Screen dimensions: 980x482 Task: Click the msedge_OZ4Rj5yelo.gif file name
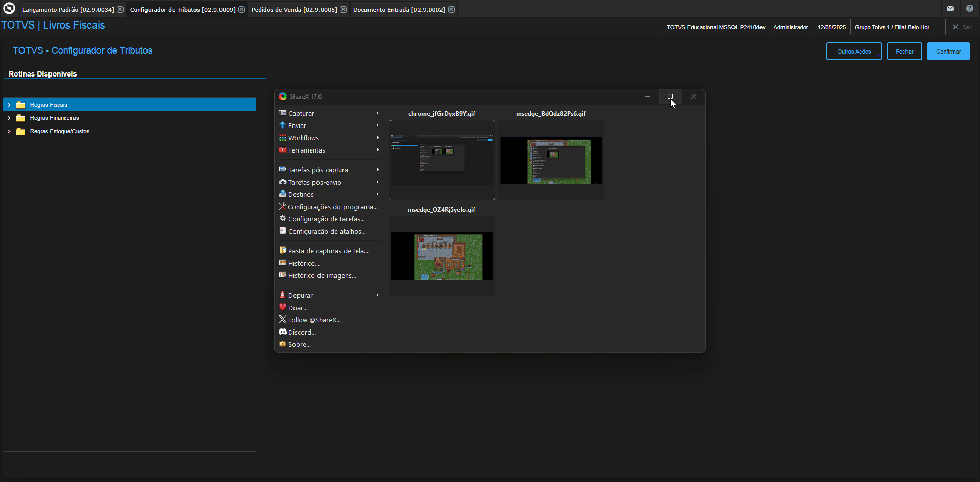click(442, 210)
